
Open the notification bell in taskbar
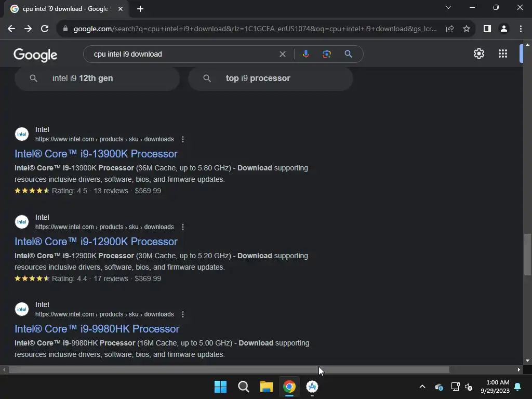click(x=518, y=387)
